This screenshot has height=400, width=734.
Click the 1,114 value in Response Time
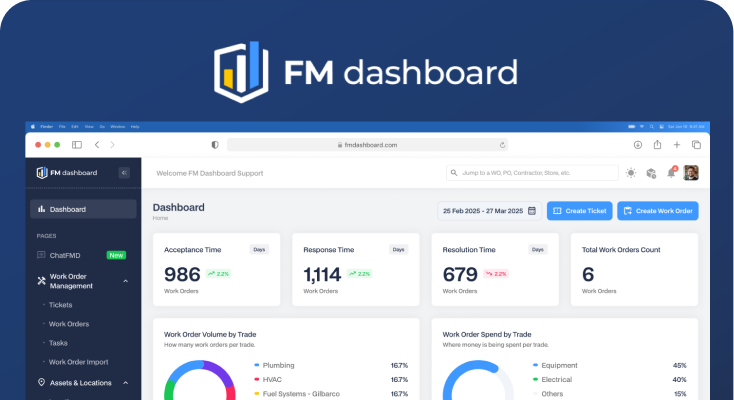[322, 274]
